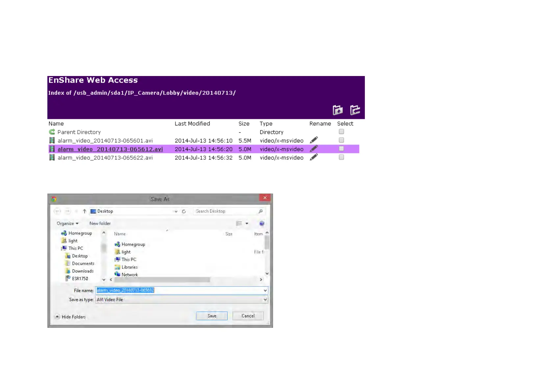Click the Last Modified column header
The height and width of the screenshot is (392, 554).
coord(192,124)
